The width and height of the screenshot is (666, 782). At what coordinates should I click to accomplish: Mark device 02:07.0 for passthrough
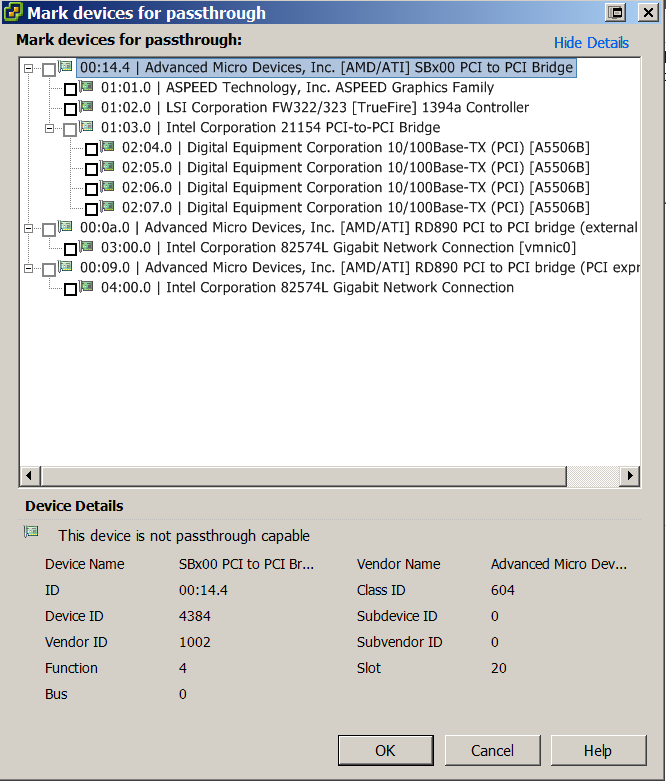pyautogui.click(x=91, y=209)
